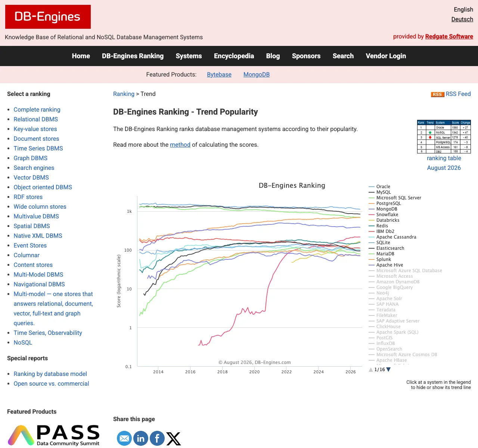Open Spatial DBMS ranking
The width and height of the screenshot is (478, 448).
(32, 226)
